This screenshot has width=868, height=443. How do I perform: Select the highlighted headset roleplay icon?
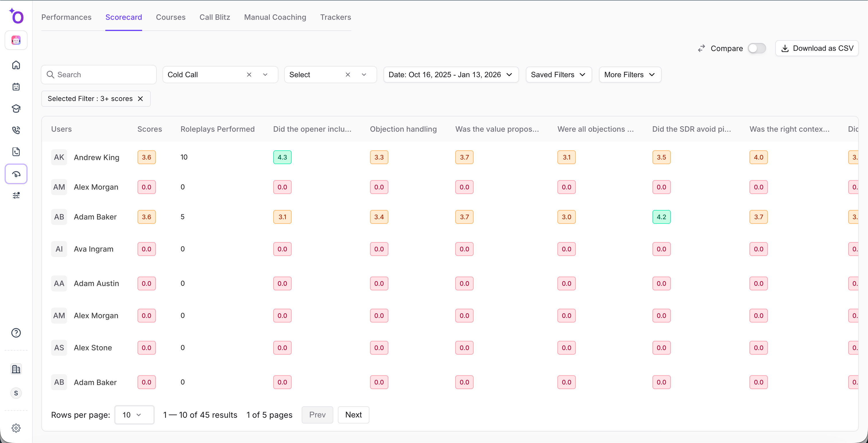point(16,174)
